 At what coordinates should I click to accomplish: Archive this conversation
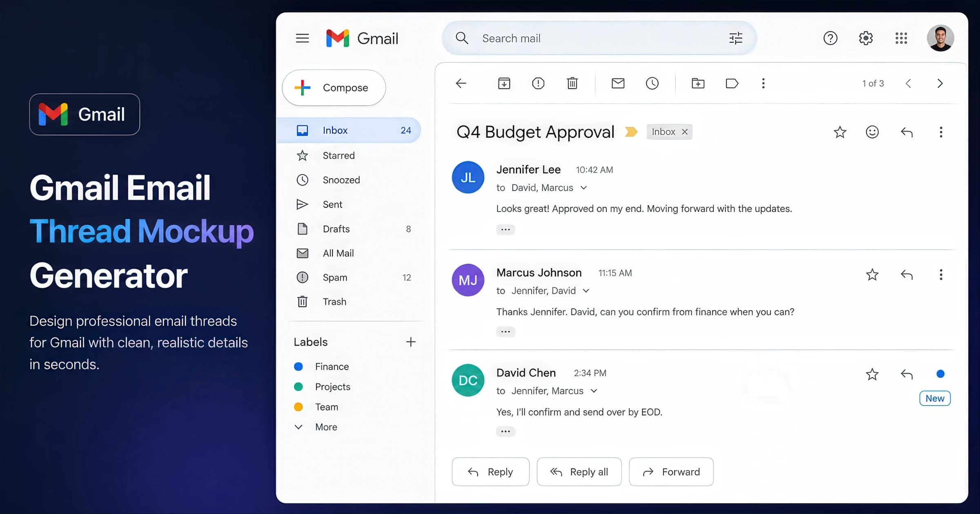(504, 83)
